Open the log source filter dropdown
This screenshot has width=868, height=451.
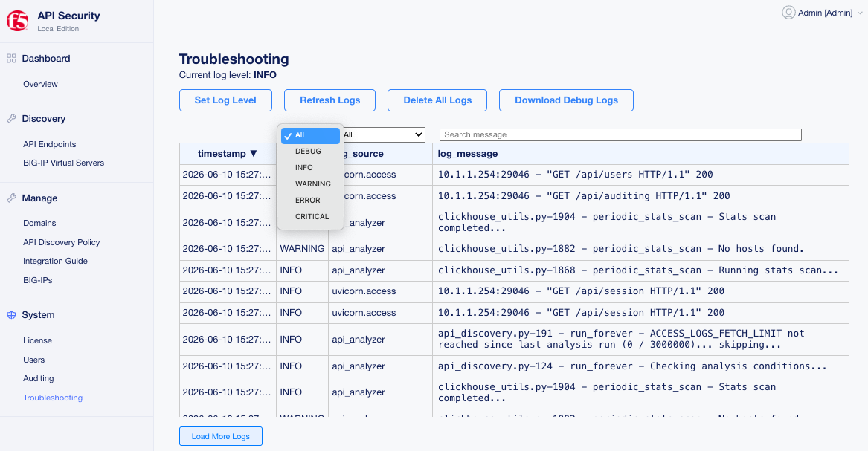click(x=383, y=135)
